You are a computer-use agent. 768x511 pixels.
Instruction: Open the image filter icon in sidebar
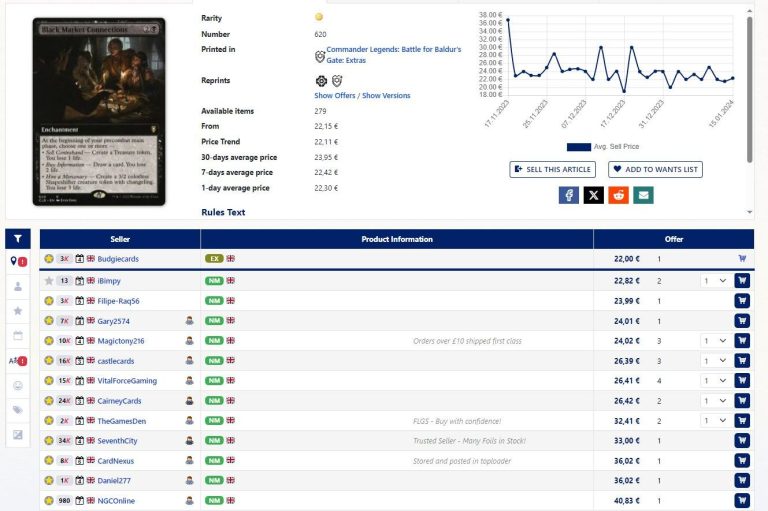point(18,435)
